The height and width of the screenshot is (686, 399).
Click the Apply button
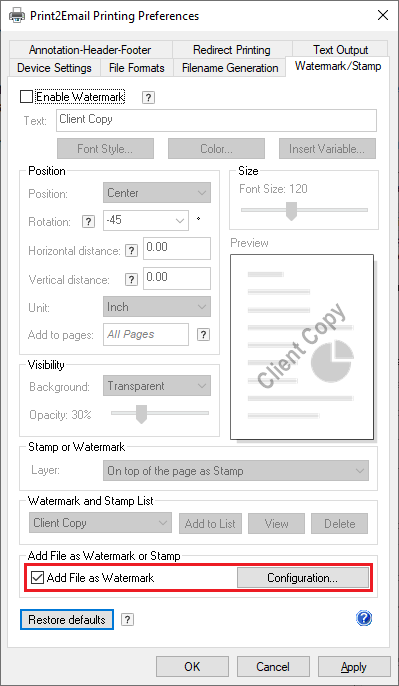(354, 667)
